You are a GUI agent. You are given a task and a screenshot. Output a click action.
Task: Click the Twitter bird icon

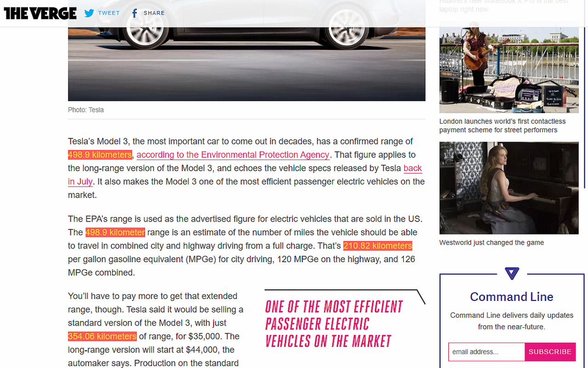(x=89, y=13)
